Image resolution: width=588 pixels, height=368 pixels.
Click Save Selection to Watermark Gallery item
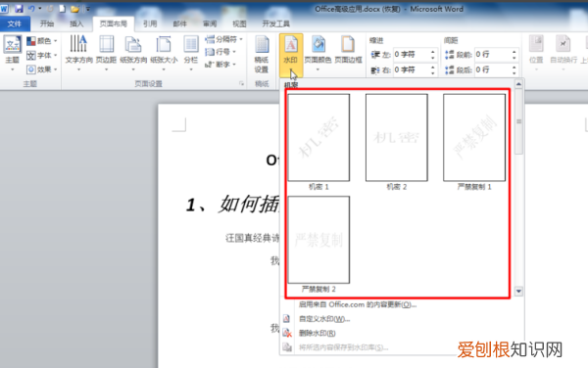[344, 347]
